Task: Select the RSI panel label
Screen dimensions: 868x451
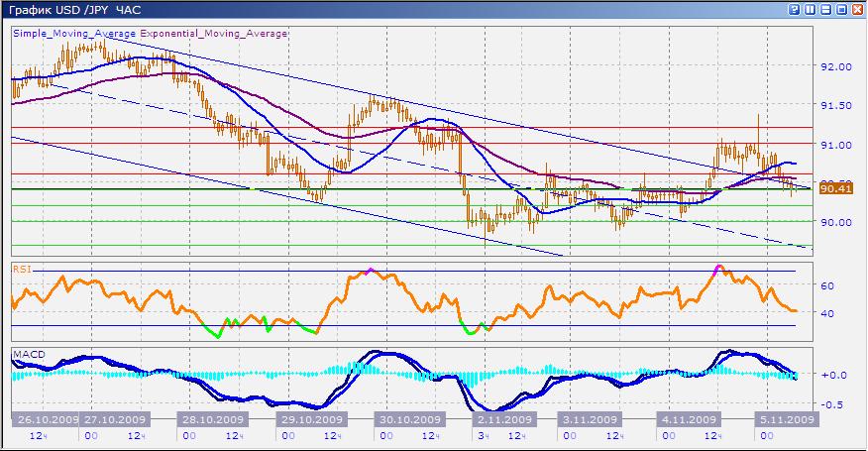Action: [21, 268]
